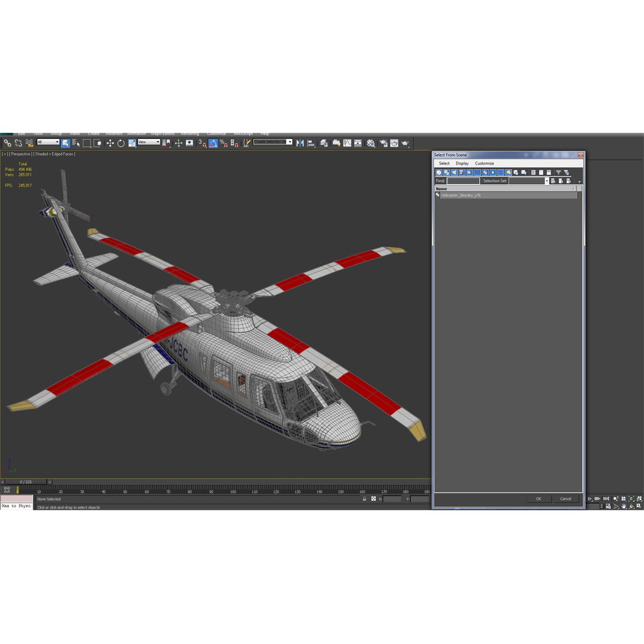Activate the Select Object tool
This screenshot has height=644, width=644.
pos(66,143)
